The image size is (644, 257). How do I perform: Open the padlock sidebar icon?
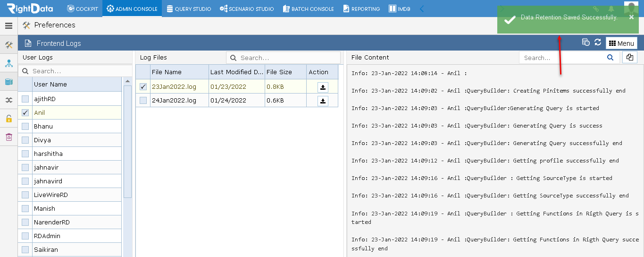[8, 119]
